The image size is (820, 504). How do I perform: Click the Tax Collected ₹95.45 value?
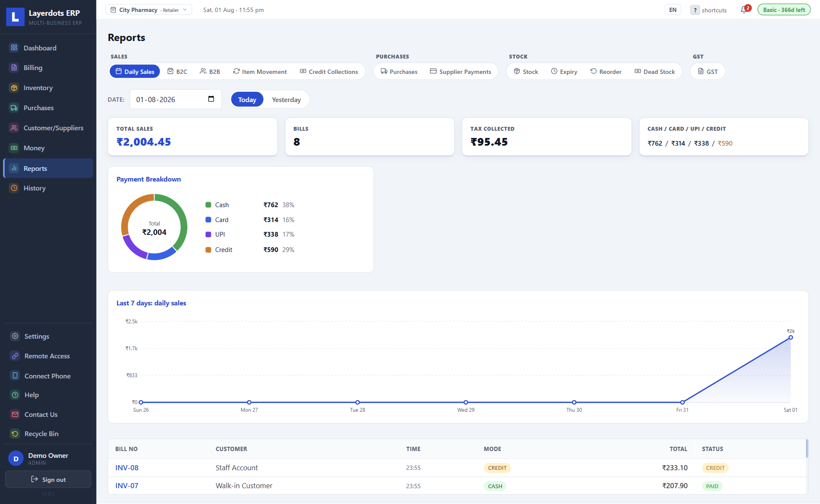pyautogui.click(x=489, y=142)
